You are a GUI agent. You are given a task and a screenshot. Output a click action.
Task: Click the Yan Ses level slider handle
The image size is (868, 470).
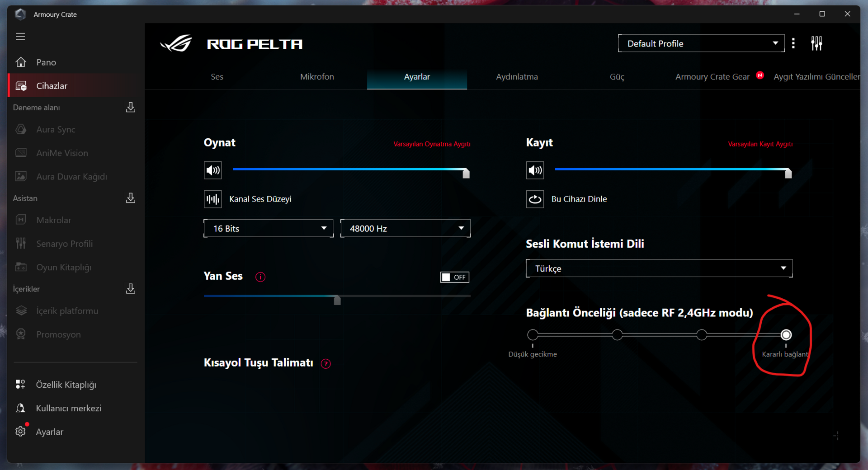(x=337, y=300)
